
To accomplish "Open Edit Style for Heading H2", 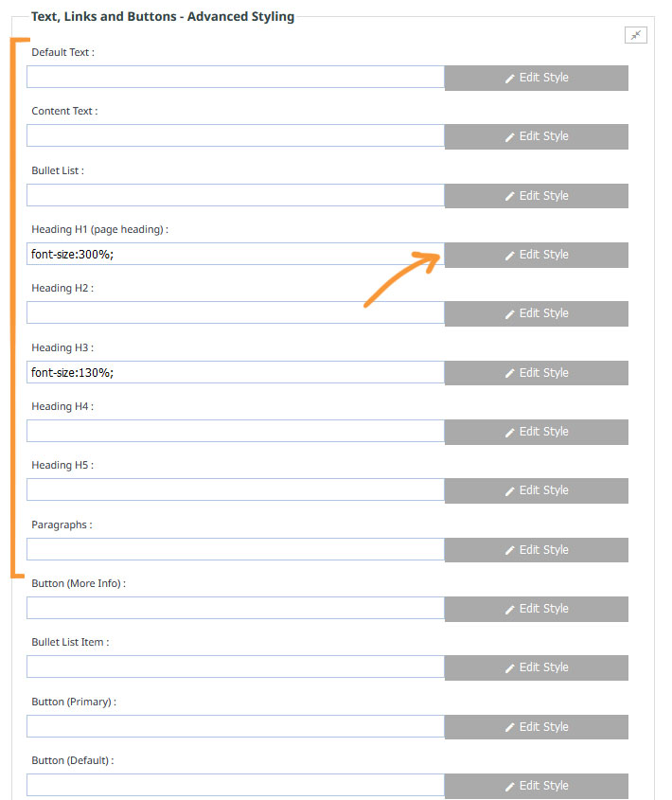I will pyautogui.click(x=537, y=313).
